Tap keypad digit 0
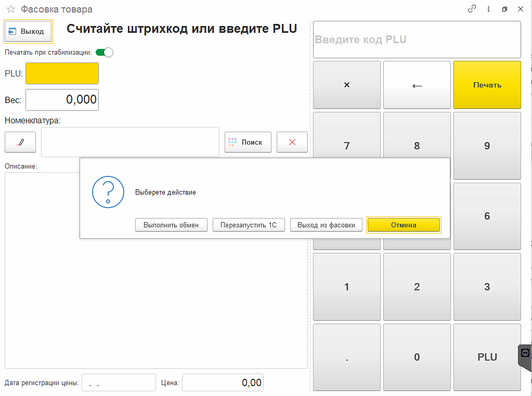 (417, 357)
